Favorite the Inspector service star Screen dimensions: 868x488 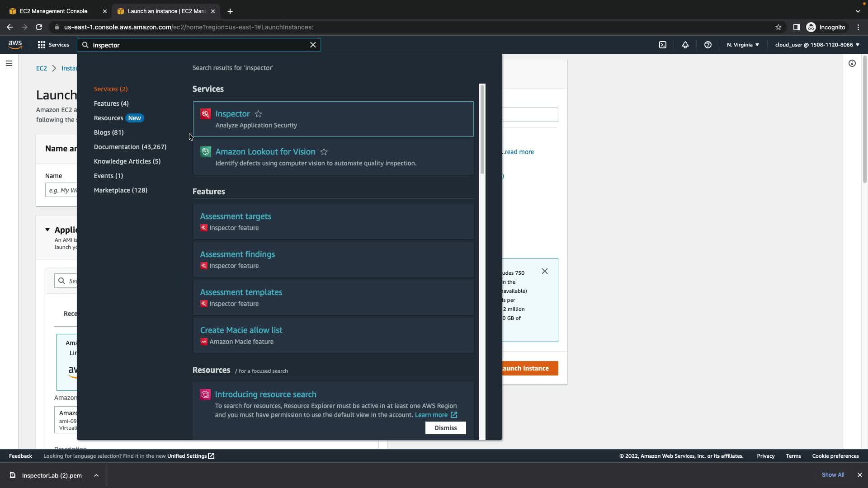258,114
